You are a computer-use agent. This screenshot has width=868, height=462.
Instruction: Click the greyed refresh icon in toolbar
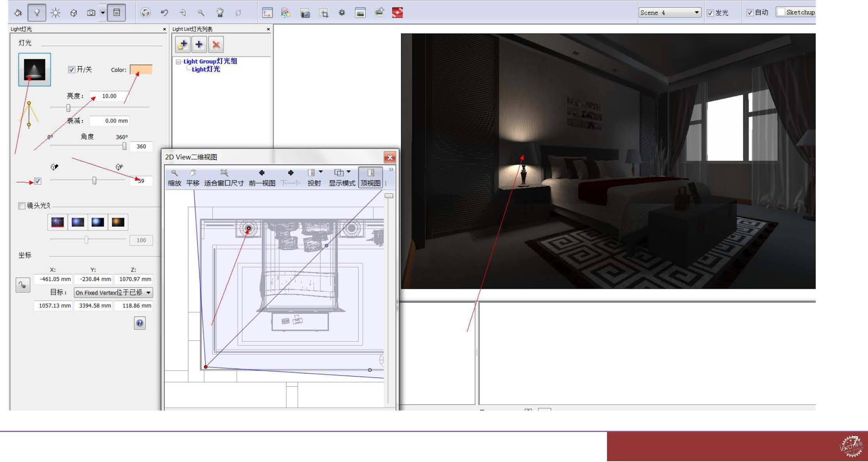(238, 12)
